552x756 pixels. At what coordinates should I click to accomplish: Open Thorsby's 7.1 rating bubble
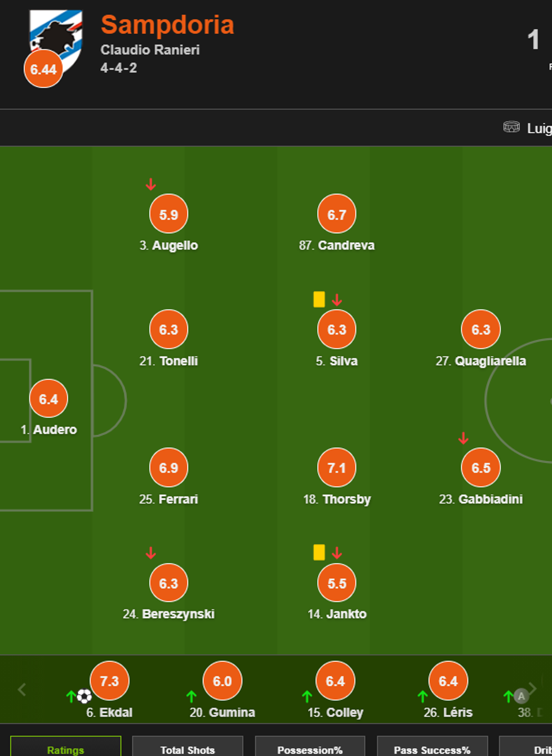coord(336,468)
